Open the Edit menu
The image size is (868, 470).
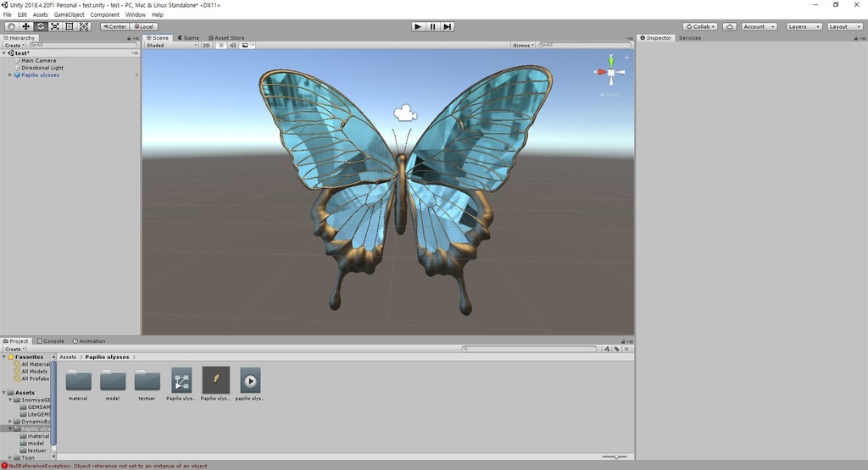[x=22, y=15]
